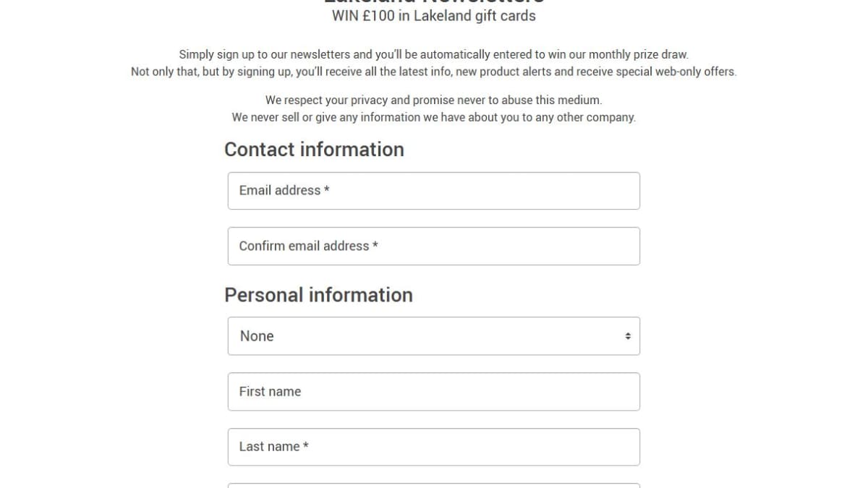Click the line mentioning special web-only offers
Screen dimensions: 868x488
(433, 72)
